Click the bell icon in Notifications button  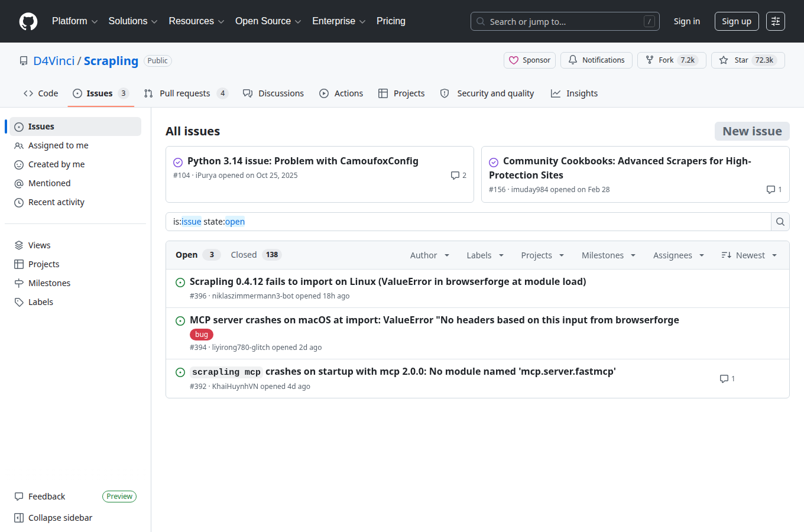click(x=573, y=60)
